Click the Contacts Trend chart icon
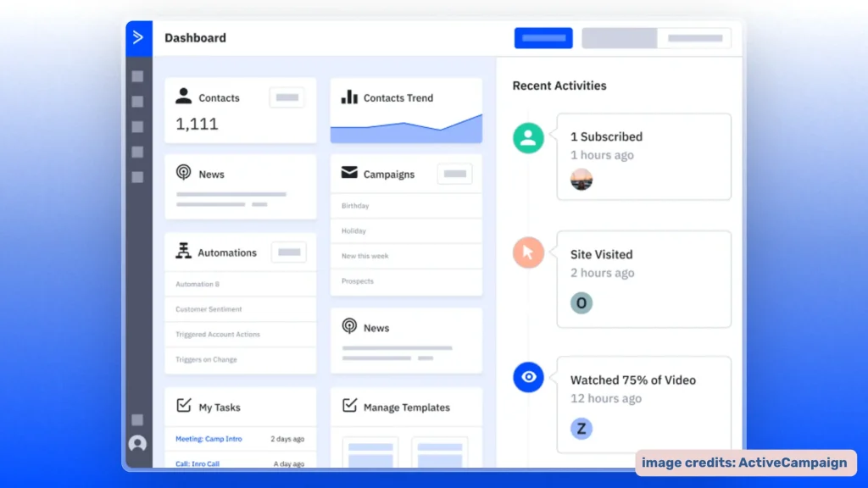The height and width of the screenshot is (488, 868). [350, 97]
